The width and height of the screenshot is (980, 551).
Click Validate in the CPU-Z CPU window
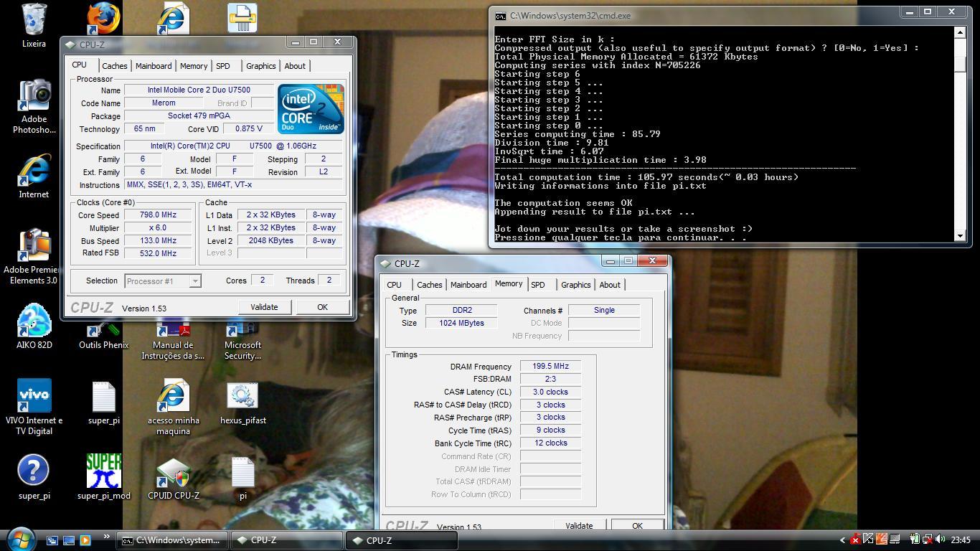(x=264, y=307)
